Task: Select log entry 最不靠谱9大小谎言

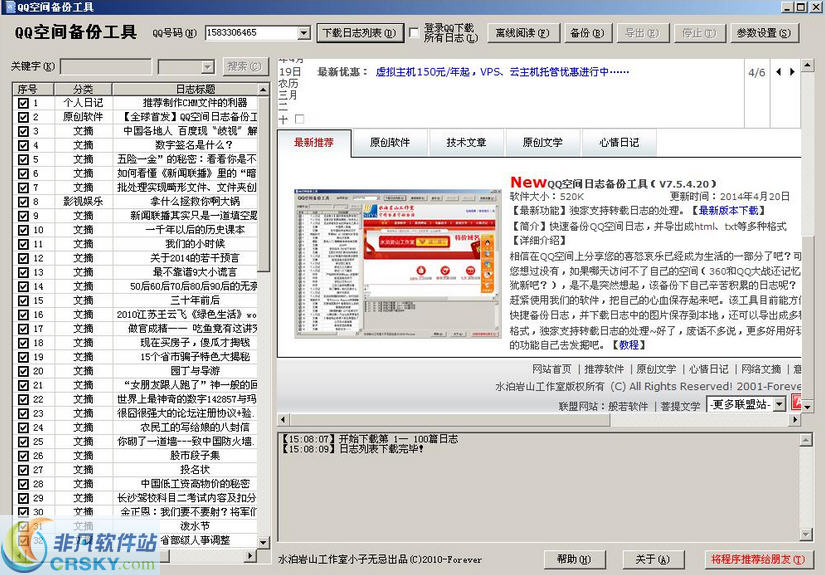Action: [195, 273]
